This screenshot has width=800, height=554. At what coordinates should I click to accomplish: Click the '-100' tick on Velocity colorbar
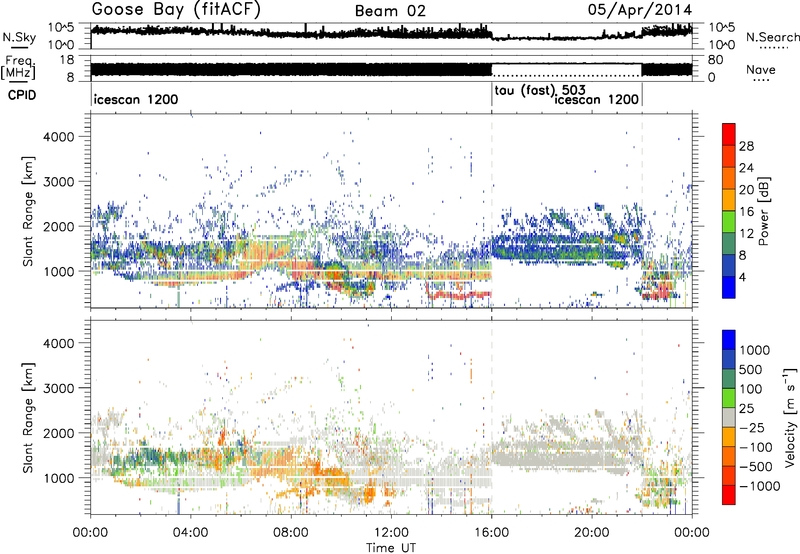(756, 447)
